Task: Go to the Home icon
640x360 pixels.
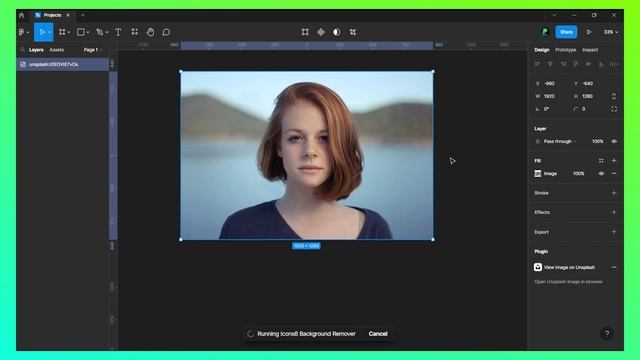Action: tap(22, 15)
